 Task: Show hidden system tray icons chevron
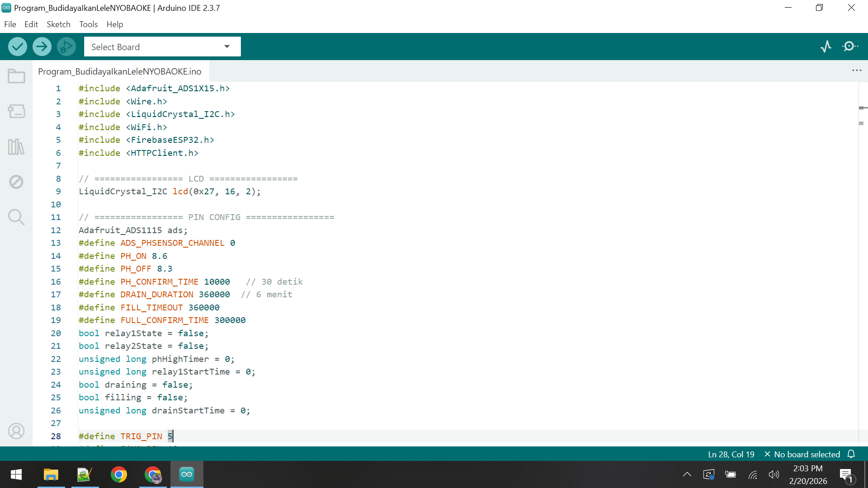(x=687, y=474)
